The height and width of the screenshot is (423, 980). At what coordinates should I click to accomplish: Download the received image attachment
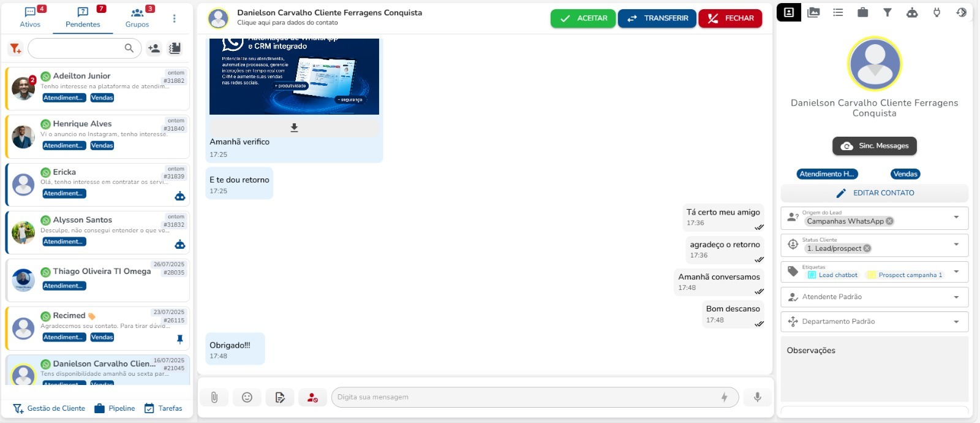click(x=294, y=128)
